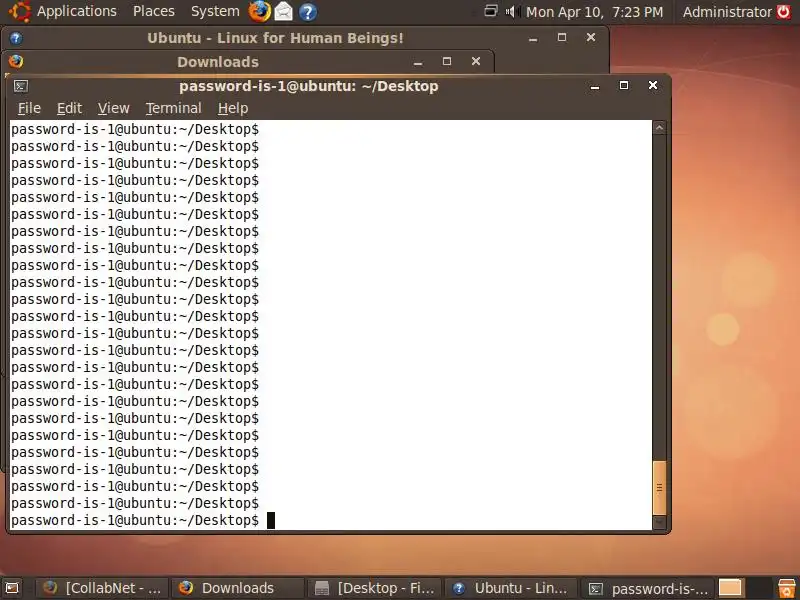Click the Ubuntu help window title icon
The height and width of the screenshot is (600, 800).
16,38
